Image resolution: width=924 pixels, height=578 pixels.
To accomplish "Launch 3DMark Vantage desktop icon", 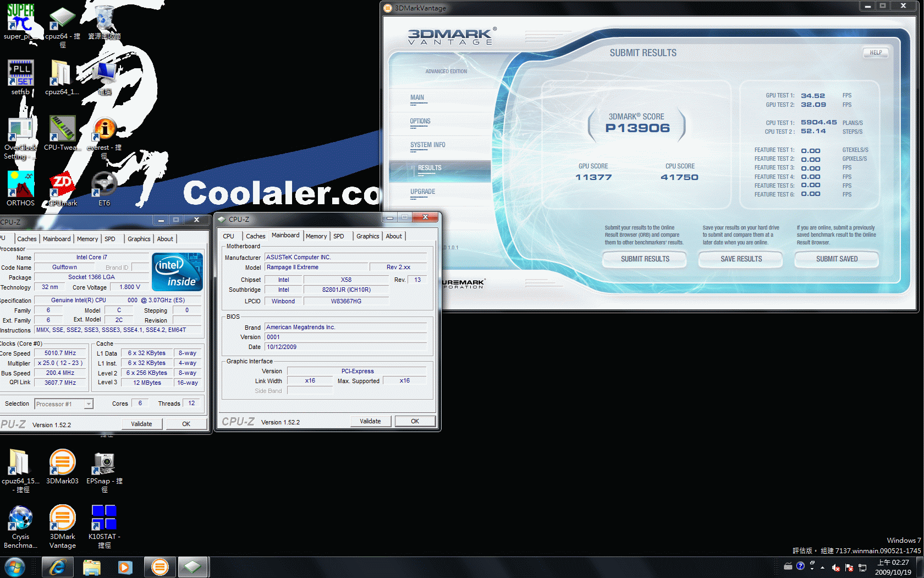I will (x=62, y=527).
